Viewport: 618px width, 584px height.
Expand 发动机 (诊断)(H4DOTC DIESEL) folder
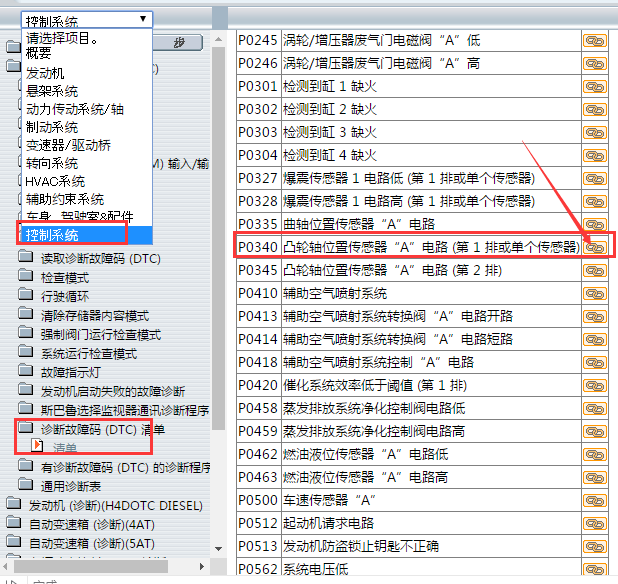click(x=14, y=502)
